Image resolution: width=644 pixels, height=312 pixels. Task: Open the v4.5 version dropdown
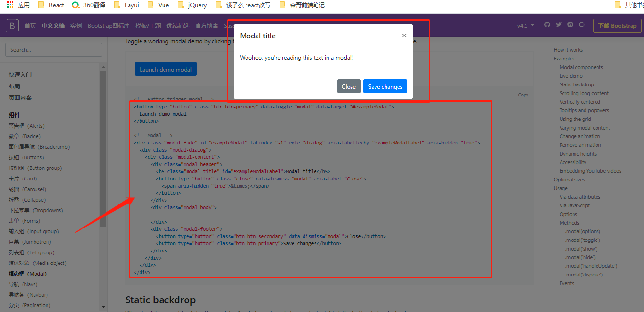pyautogui.click(x=526, y=25)
